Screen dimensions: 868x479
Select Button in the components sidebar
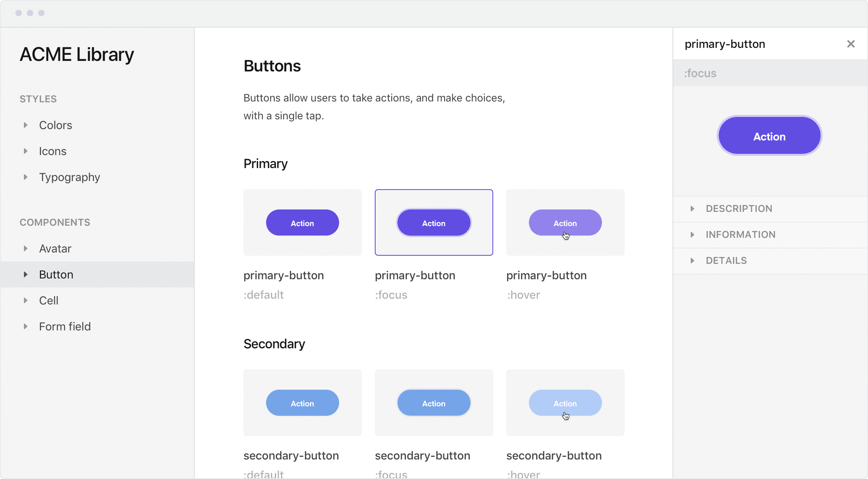click(x=56, y=275)
